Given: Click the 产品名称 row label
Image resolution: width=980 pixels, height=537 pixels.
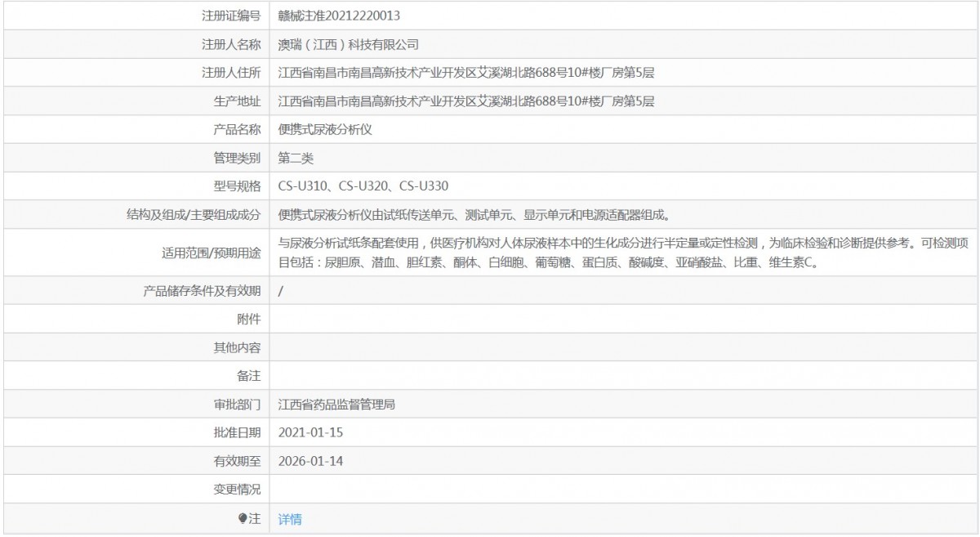Looking at the screenshot, I should pos(238,129).
